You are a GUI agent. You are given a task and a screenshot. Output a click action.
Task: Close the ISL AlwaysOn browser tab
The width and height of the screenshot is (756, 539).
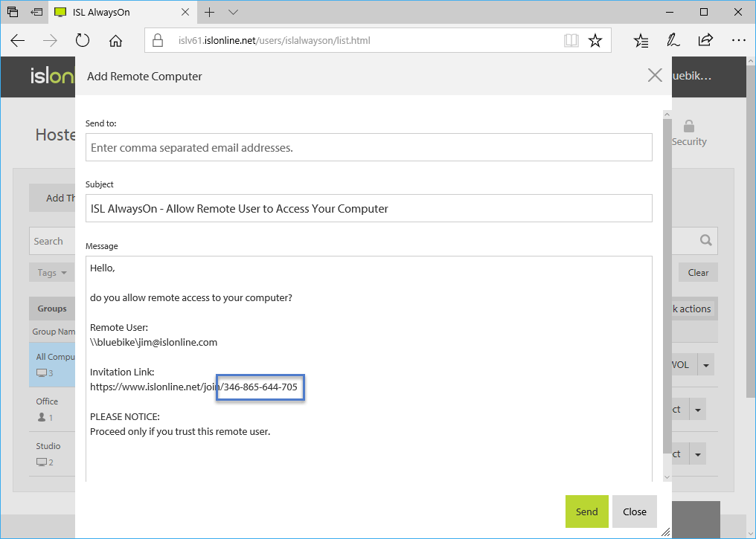pos(185,12)
